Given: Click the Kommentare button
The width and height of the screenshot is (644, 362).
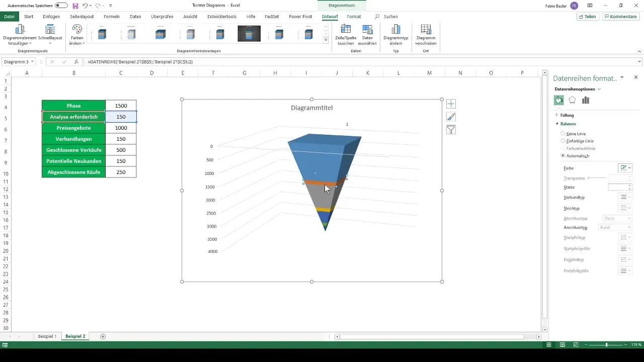Looking at the screenshot, I should 621,17.
